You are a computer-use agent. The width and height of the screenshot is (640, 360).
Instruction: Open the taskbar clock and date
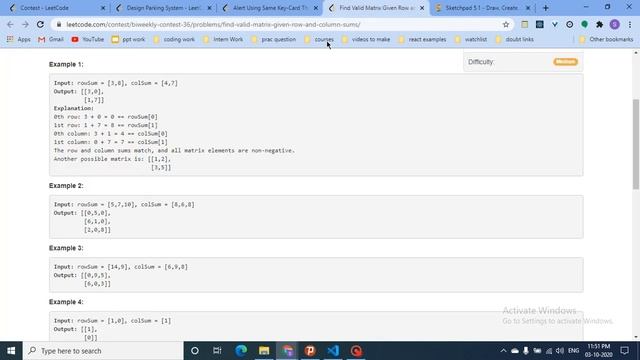coord(598,351)
